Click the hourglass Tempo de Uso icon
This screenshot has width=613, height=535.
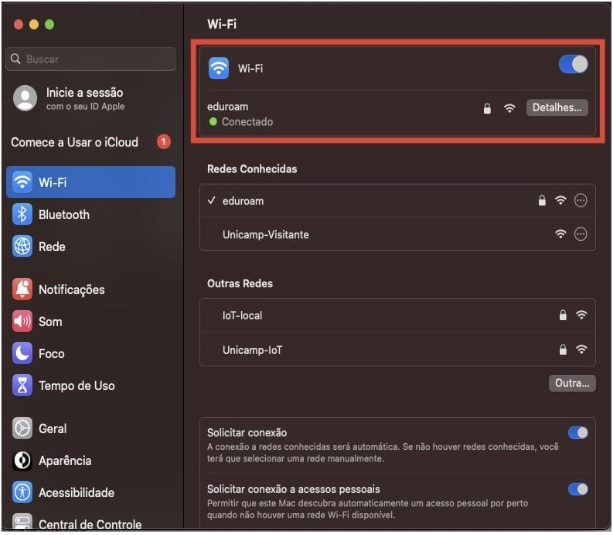tap(22, 386)
